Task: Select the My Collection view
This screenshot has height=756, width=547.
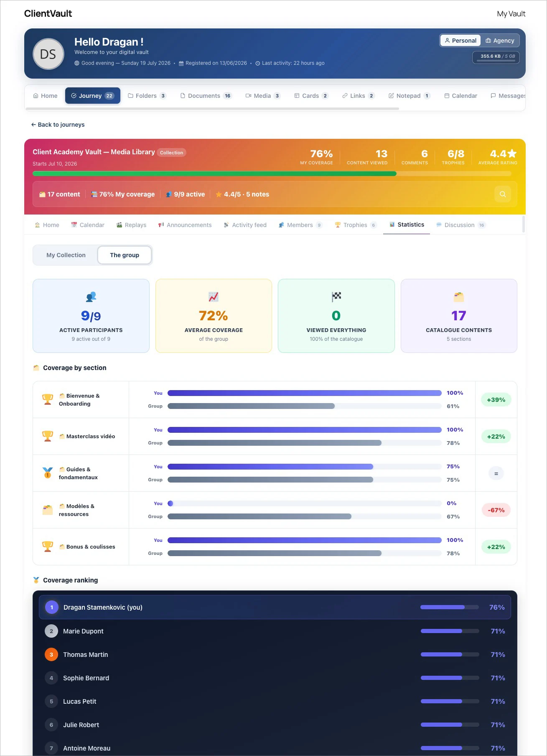Action: click(x=66, y=255)
